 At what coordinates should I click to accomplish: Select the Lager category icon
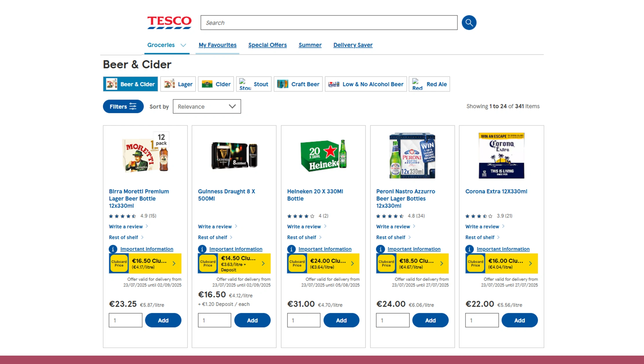tap(170, 84)
